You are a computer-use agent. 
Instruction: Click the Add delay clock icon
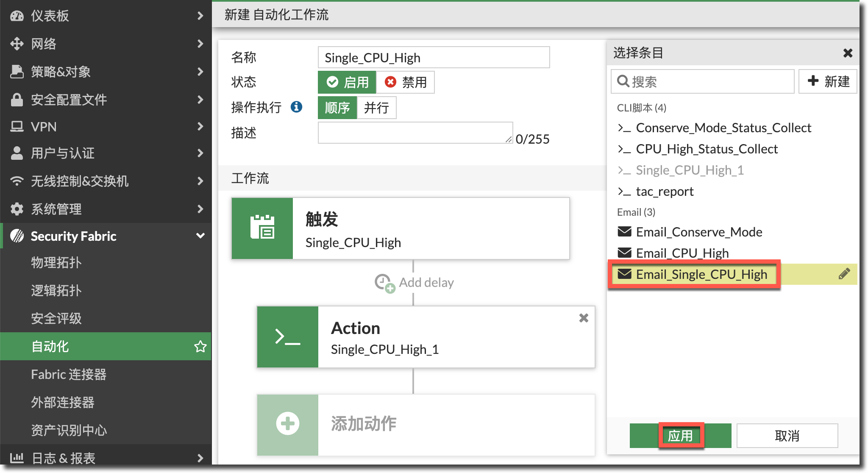pos(384,283)
